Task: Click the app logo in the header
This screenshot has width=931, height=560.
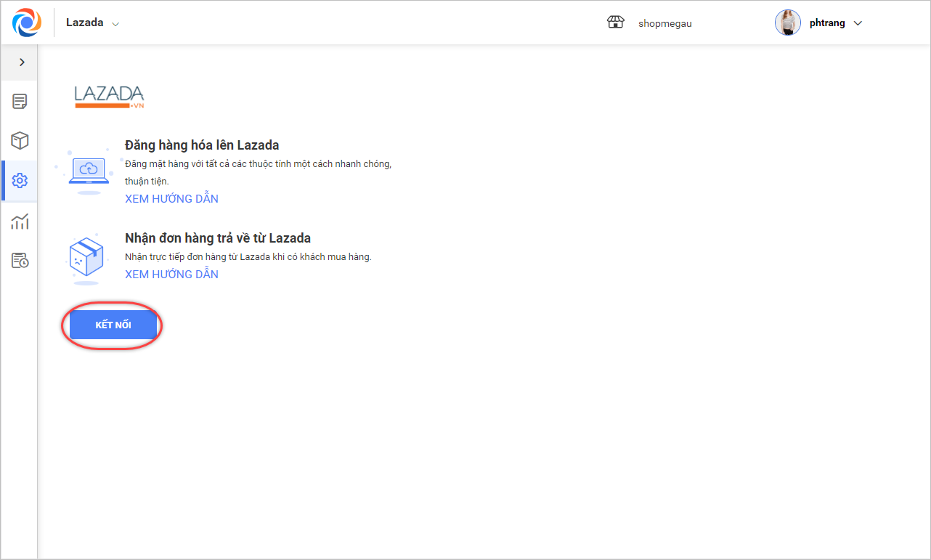Action: tap(27, 23)
